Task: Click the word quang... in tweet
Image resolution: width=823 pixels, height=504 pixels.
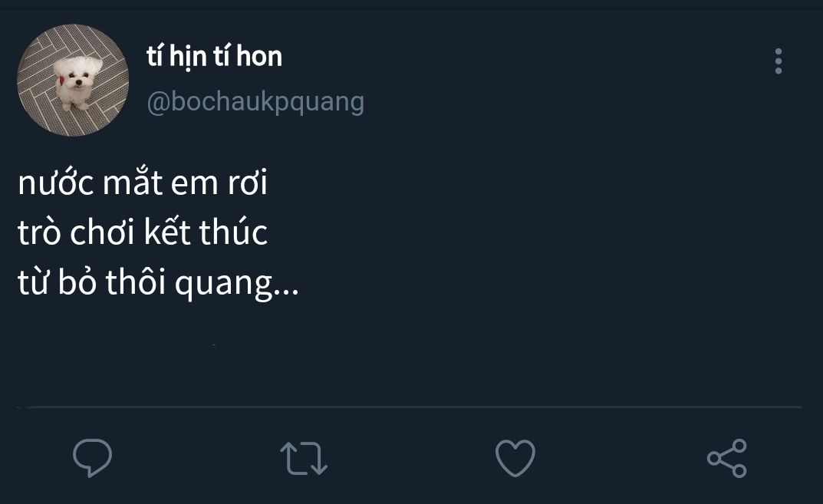Action: (x=236, y=285)
